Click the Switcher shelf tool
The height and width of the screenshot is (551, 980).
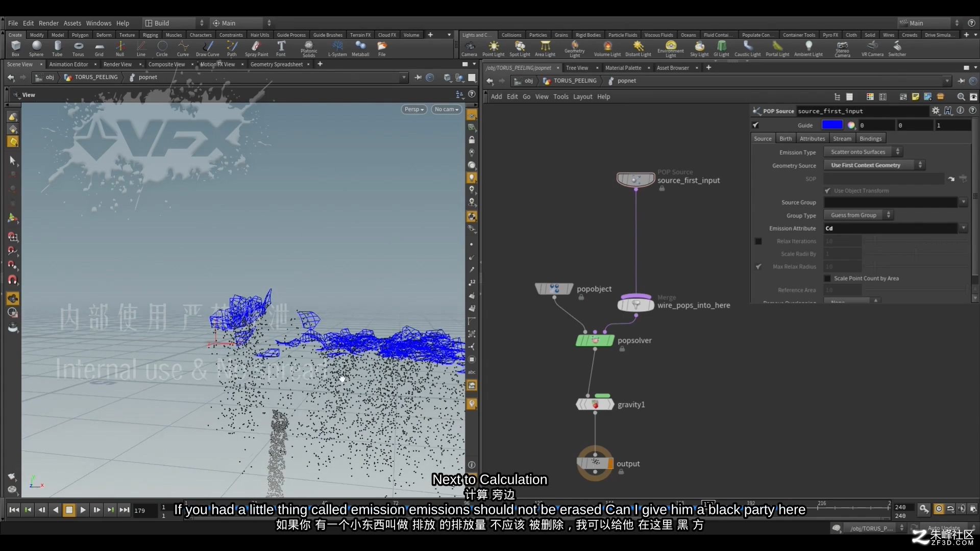click(x=897, y=48)
